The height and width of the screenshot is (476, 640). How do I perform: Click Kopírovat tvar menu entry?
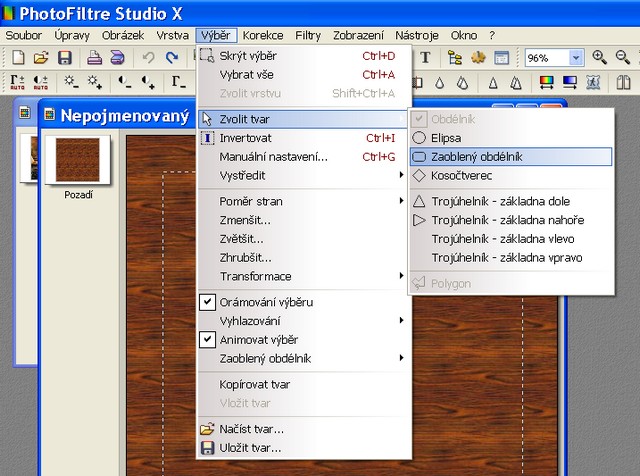coord(303,384)
